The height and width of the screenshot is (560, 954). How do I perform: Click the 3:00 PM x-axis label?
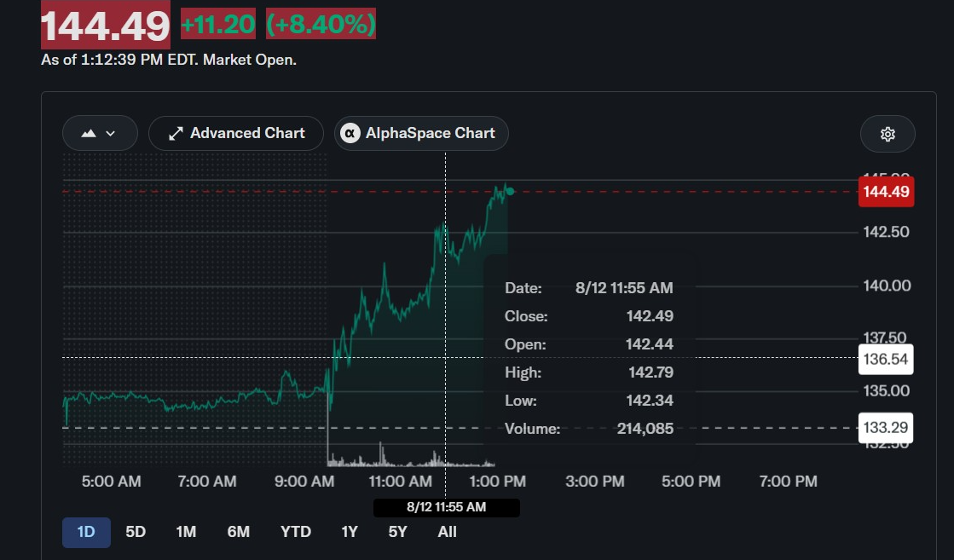pyautogui.click(x=595, y=482)
